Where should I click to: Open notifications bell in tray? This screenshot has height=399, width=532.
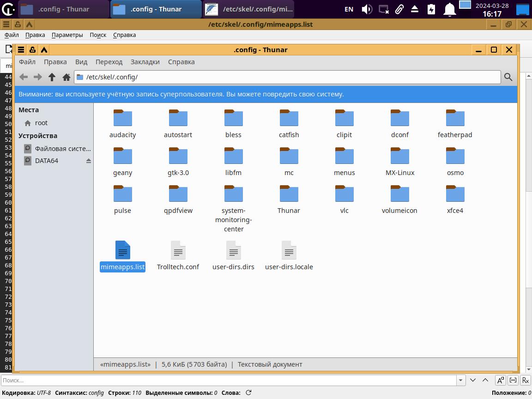pos(449,9)
